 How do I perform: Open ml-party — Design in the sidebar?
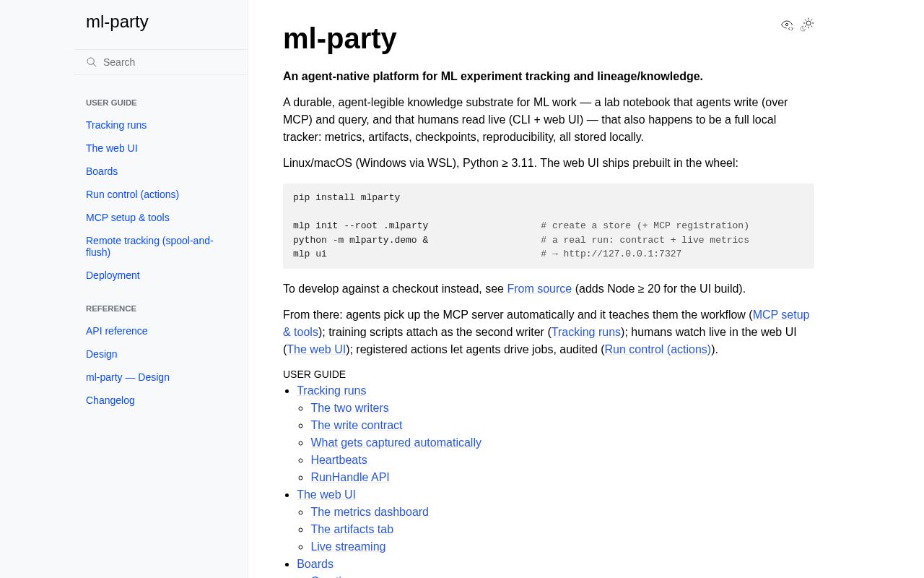click(x=128, y=377)
